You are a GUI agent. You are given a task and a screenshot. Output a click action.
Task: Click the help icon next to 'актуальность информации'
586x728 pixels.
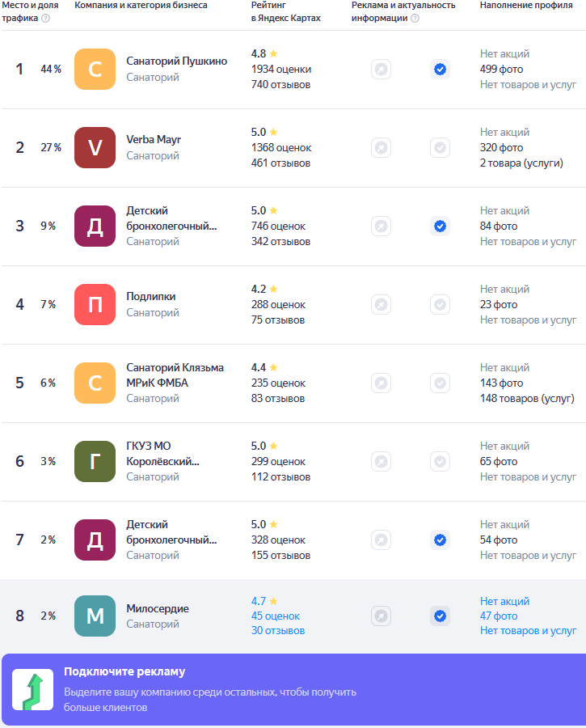[x=415, y=19]
